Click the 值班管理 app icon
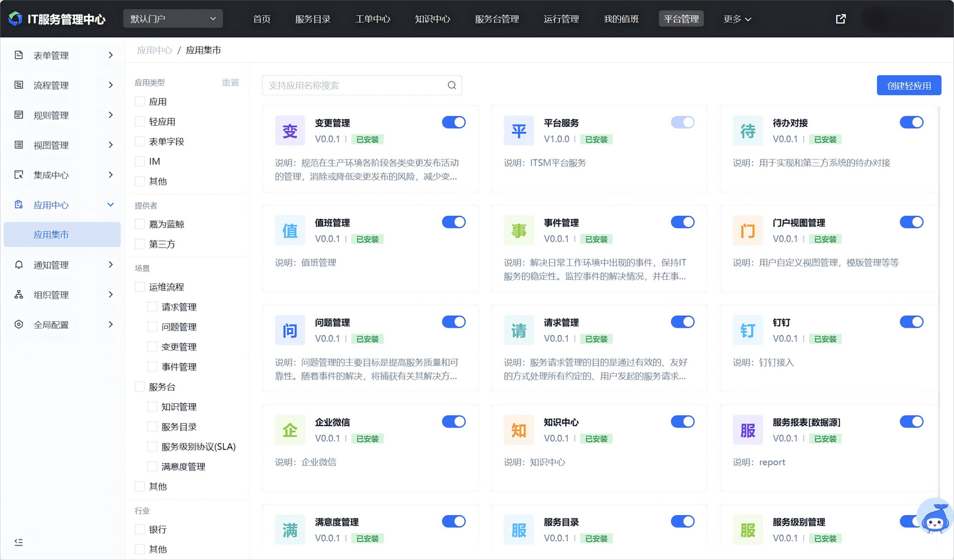The width and height of the screenshot is (954, 560). tap(290, 230)
